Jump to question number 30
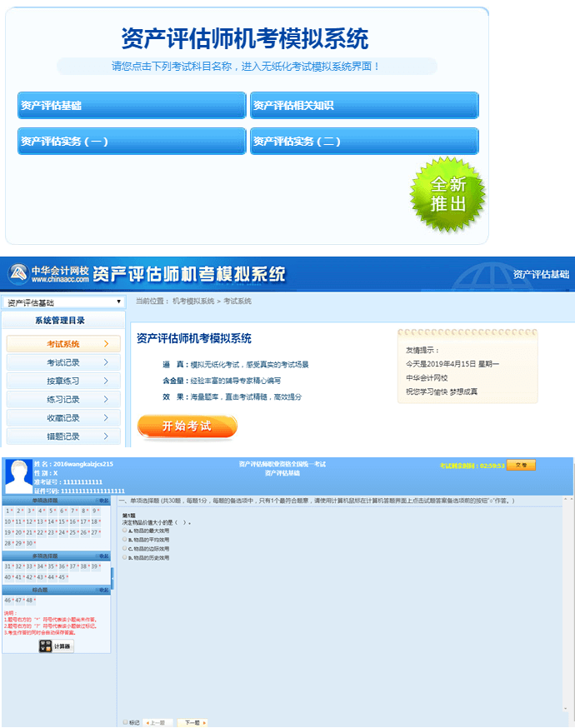The width and height of the screenshot is (575, 728). (x=31, y=543)
